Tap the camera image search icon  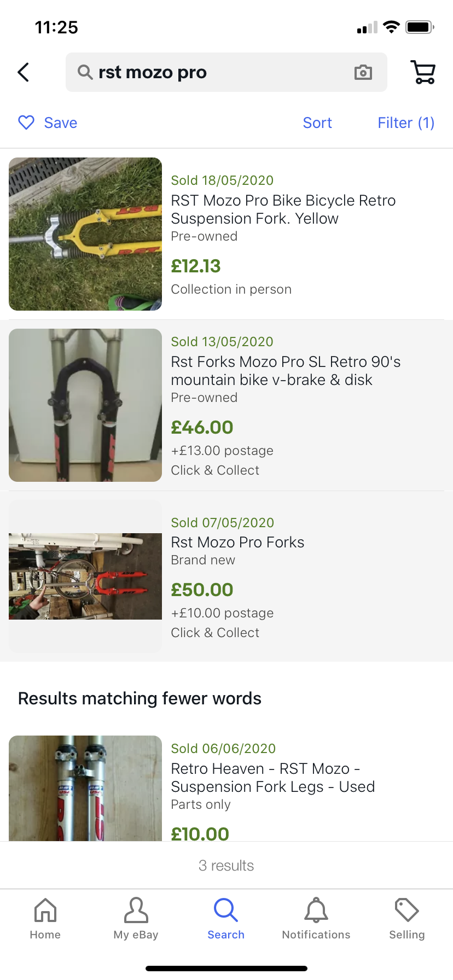click(363, 72)
